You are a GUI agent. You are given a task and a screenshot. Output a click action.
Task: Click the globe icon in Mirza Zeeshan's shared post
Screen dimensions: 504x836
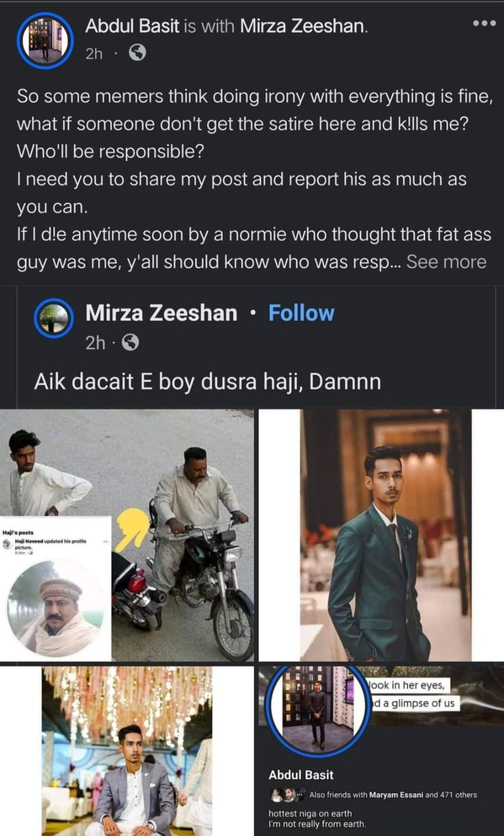pyautogui.click(x=130, y=343)
